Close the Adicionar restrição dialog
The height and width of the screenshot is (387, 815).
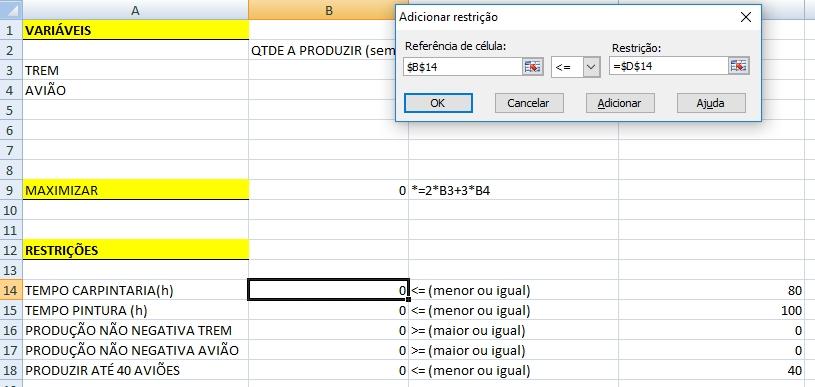[745, 17]
